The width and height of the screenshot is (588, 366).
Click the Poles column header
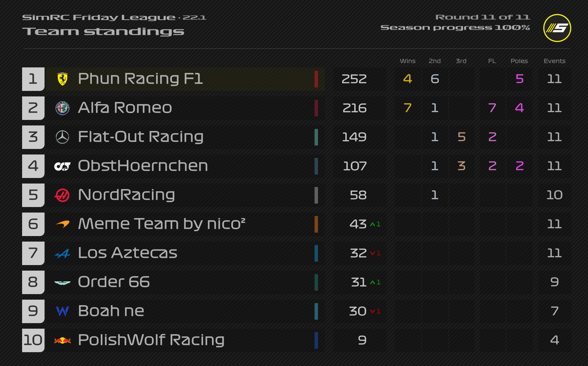pyautogui.click(x=519, y=61)
